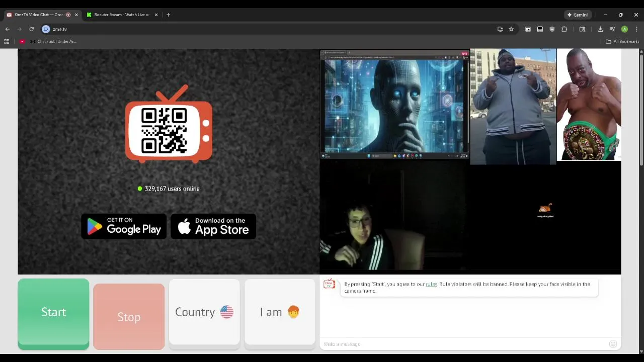Viewport: 644px width, 362px height.
Task: Click the install app icon in address bar
Action: coord(500,29)
